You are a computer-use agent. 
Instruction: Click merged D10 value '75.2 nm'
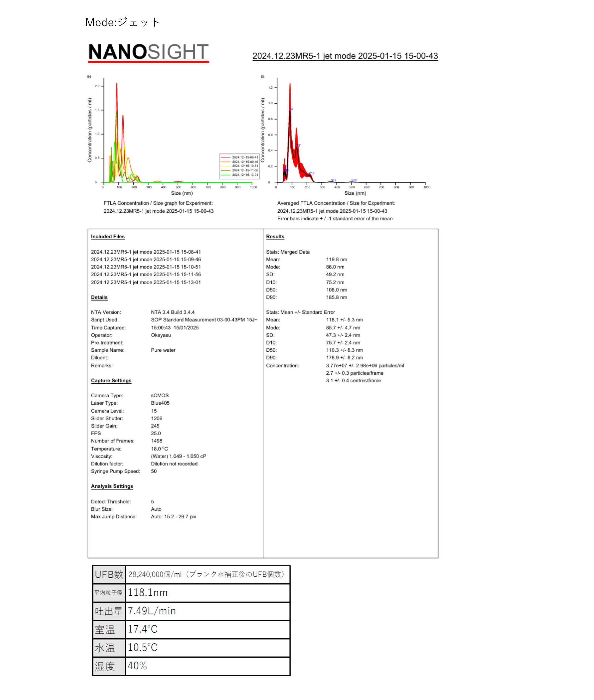(335, 282)
